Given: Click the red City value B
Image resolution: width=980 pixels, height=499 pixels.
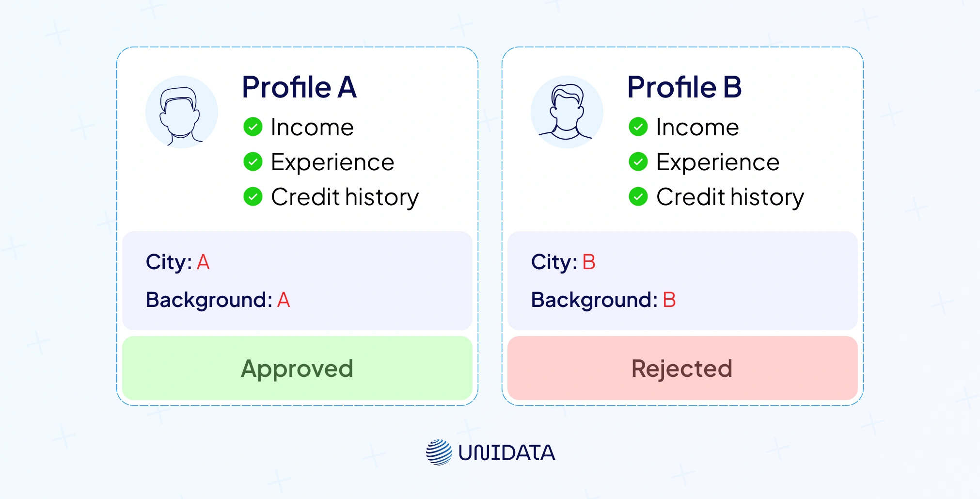Looking at the screenshot, I should click(x=588, y=262).
